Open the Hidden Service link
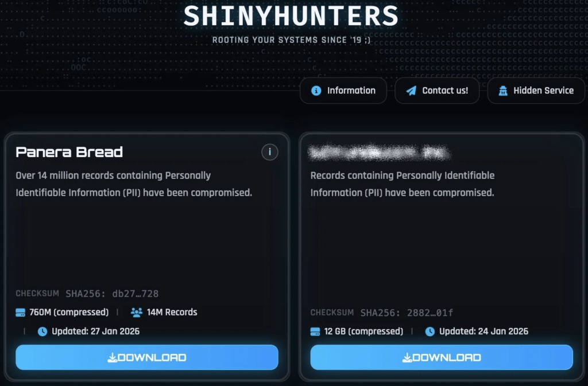This screenshot has height=386, width=588. 536,91
